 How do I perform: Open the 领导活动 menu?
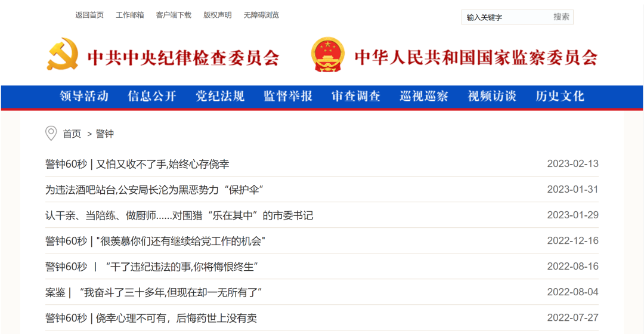point(84,96)
